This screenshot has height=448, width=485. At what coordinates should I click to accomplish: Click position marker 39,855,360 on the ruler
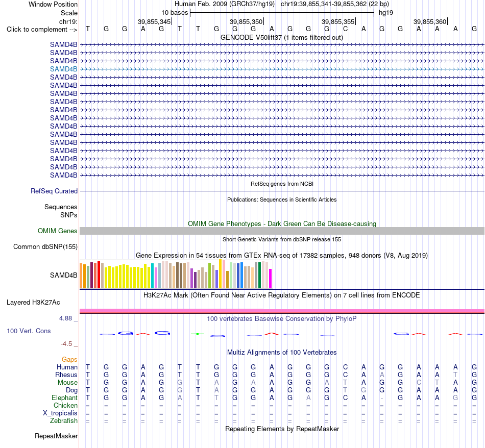click(x=430, y=21)
